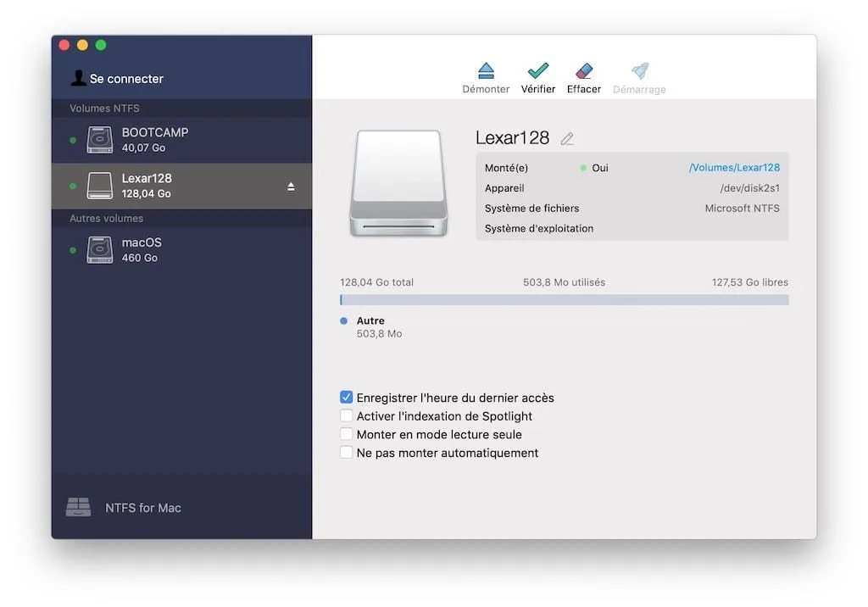Image resolution: width=868 pixels, height=607 pixels.
Task: Check Monter en mode lecture seule
Action: [x=347, y=434]
